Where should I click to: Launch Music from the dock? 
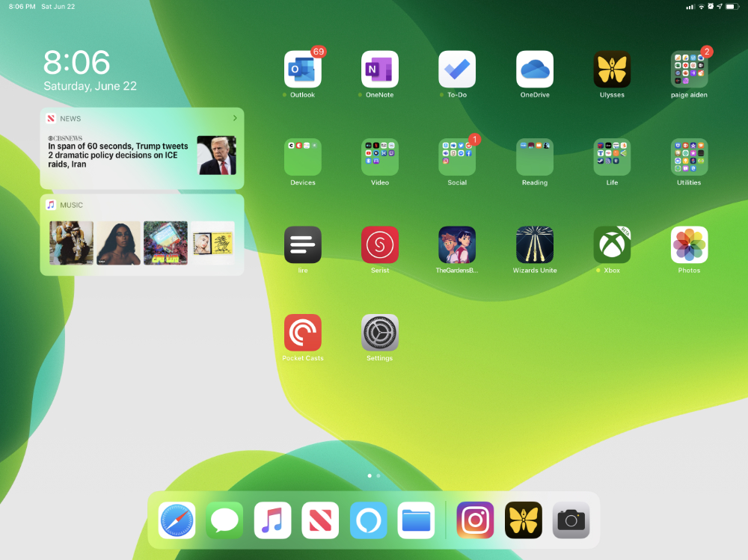pyautogui.click(x=272, y=520)
